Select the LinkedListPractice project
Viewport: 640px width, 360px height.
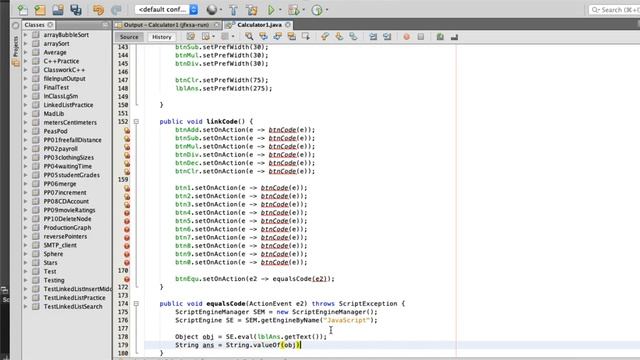68,105
